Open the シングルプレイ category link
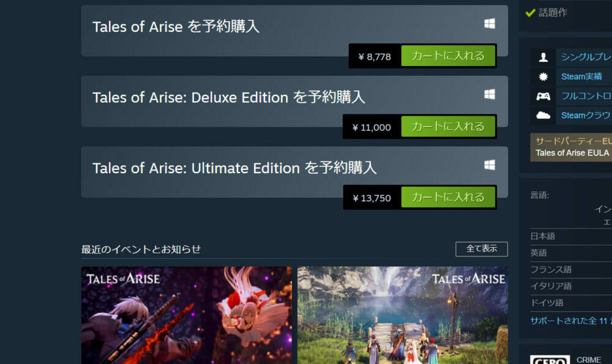The height and width of the screenshot is (364, 612). (586, 58)
